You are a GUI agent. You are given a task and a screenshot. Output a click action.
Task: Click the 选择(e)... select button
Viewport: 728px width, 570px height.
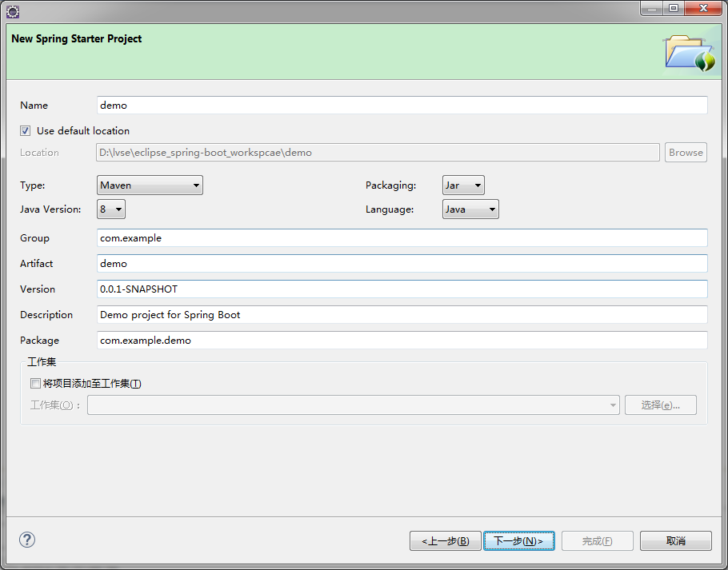[660, 405]
